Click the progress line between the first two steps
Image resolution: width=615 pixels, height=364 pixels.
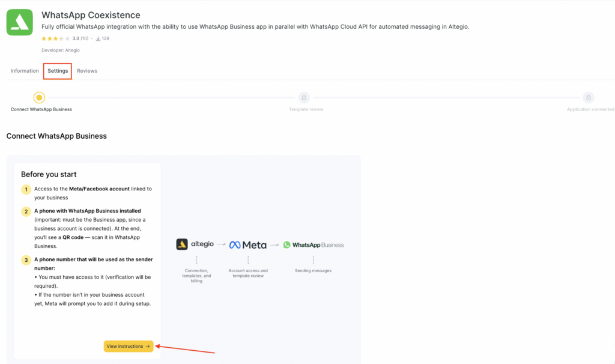pos(171,97)
